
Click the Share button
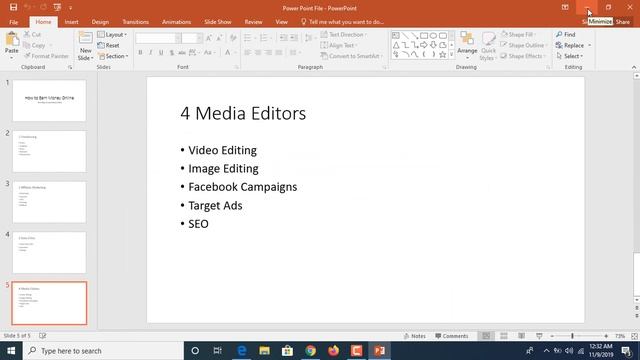[622, 22]
